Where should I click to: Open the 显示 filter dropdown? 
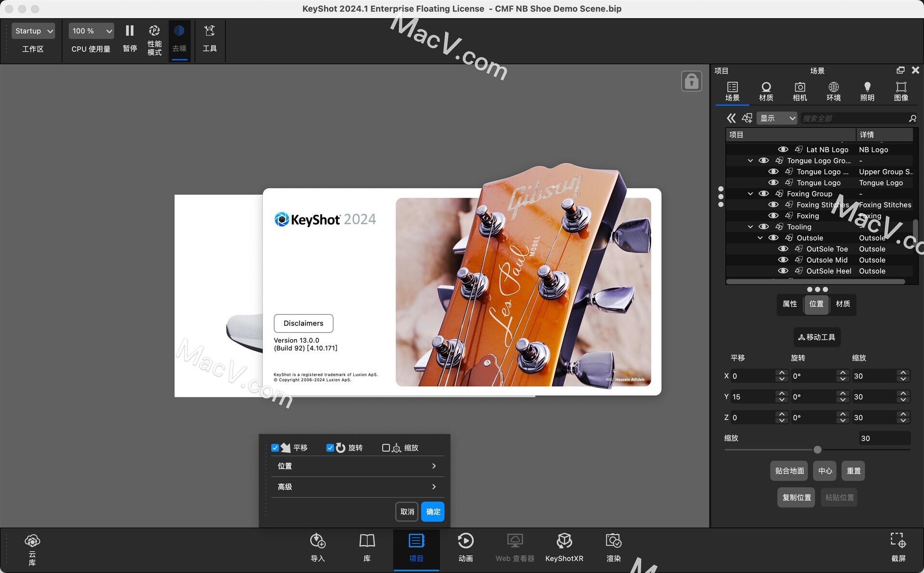click(776, 118)
